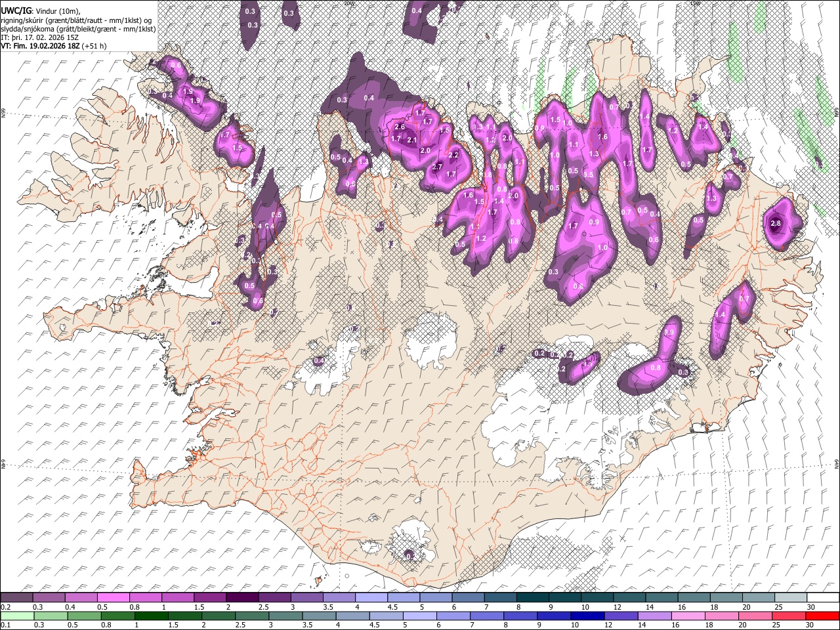Select the 2.1 snowfall value on the map
The width and height of the screenshot is (840, 630).
[412, 140]
